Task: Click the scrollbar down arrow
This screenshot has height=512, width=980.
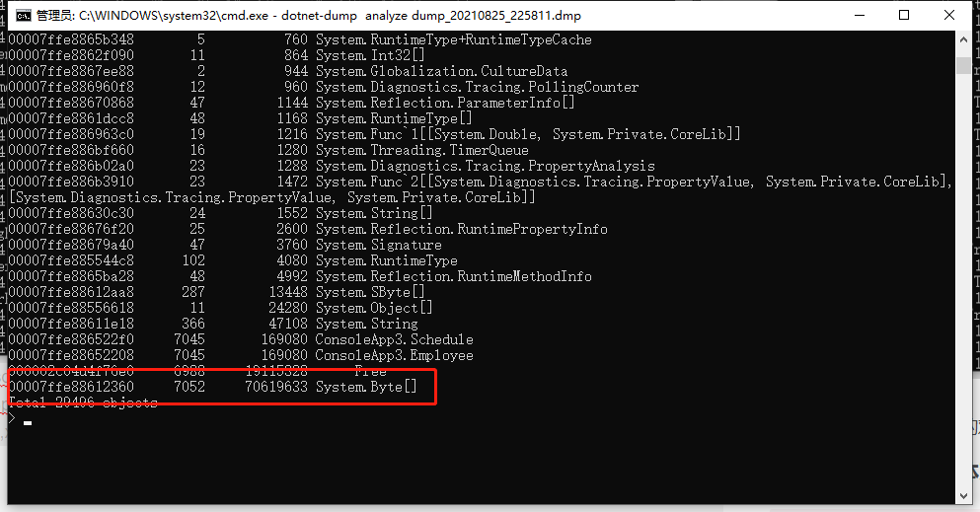Action: (963, 496)
